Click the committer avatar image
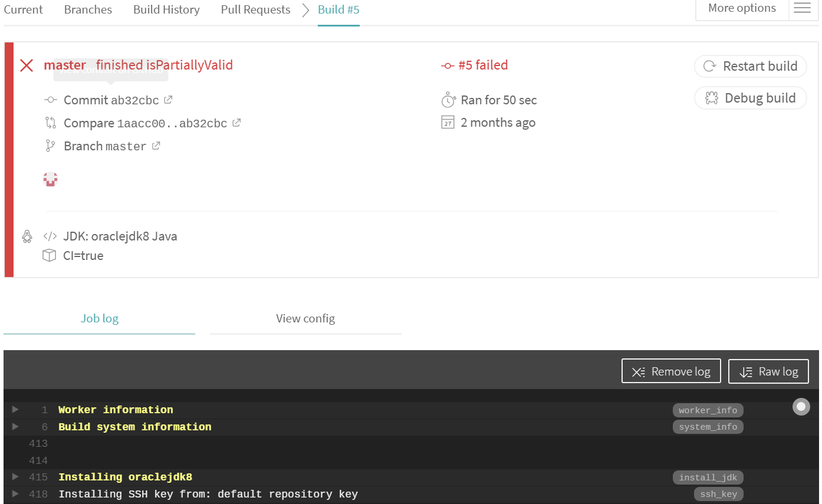 51,179
